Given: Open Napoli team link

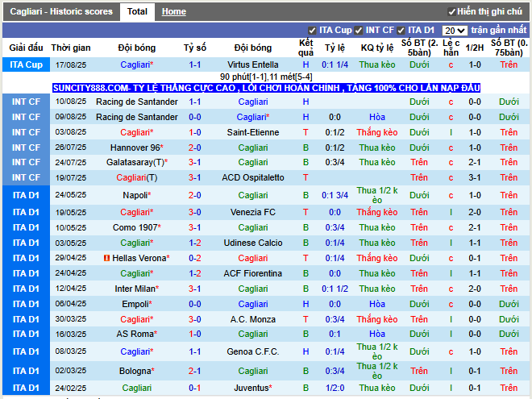Looking at the screenshot, I should point(137,195).
